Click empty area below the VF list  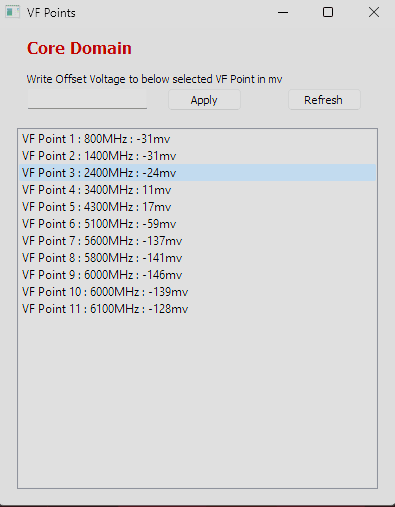(x=197, y=402)
